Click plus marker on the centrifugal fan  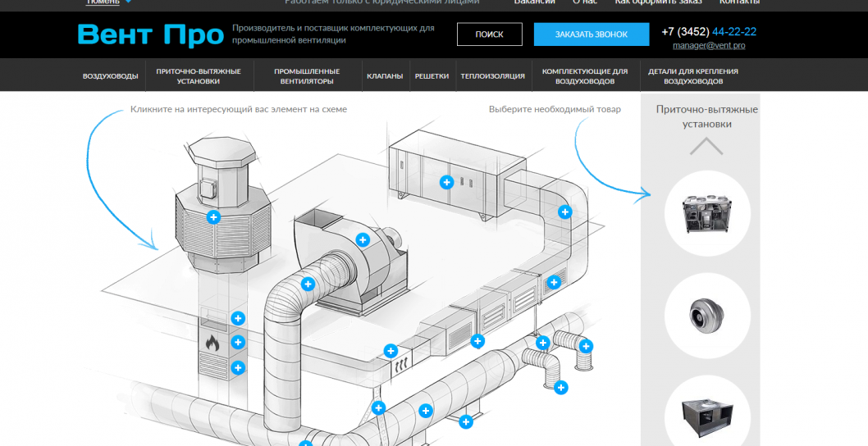(x=363, y=239)
